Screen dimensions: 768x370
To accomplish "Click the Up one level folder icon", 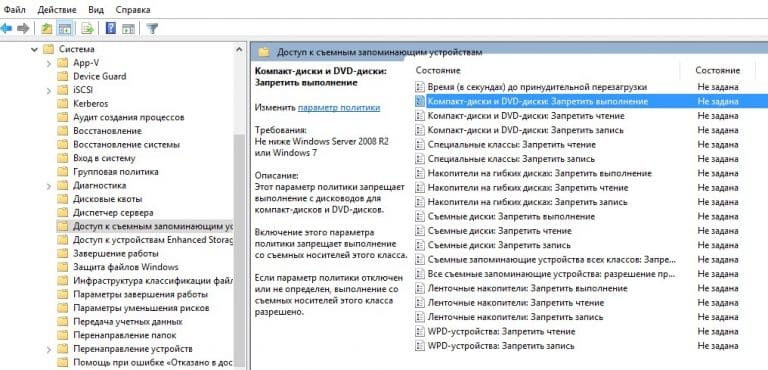I will [x=47, y=29].
